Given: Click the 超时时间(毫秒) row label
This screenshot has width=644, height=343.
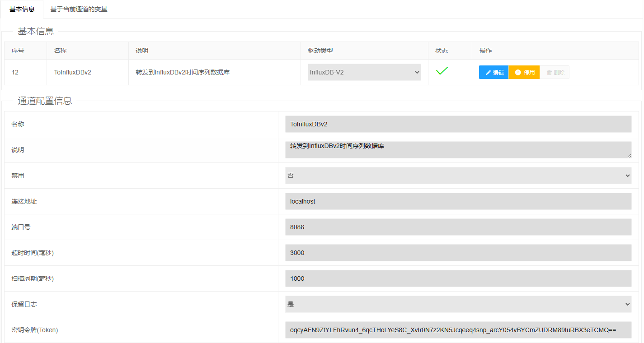Looking at the screenshot, I should pyautogui.click(x=33, y=253).
